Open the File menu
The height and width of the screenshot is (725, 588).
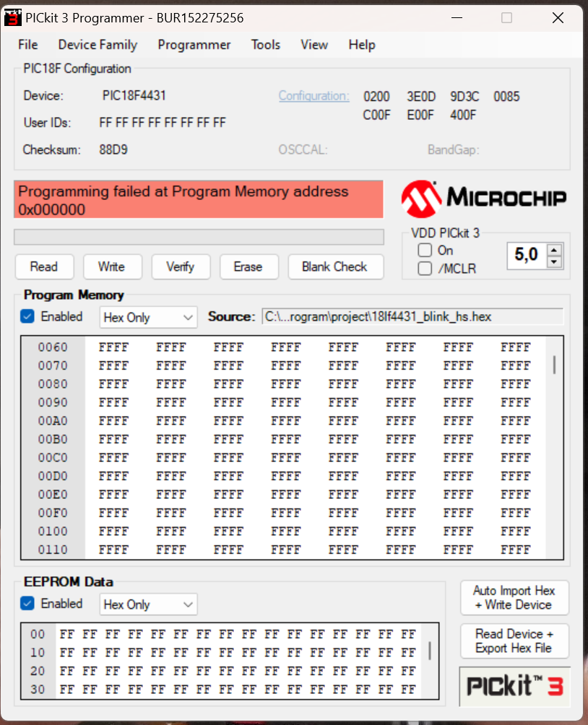tap(27, 45)
